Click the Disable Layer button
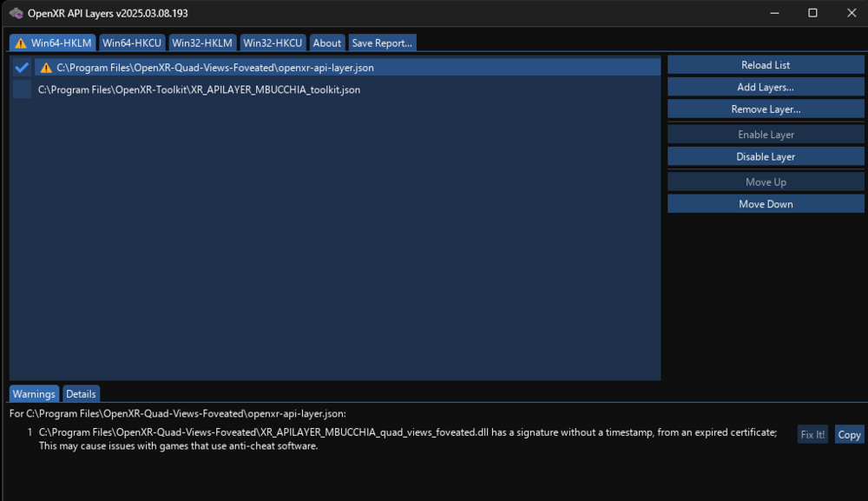The width and height of the screenshot is (868, 501). tap(766, 156)
